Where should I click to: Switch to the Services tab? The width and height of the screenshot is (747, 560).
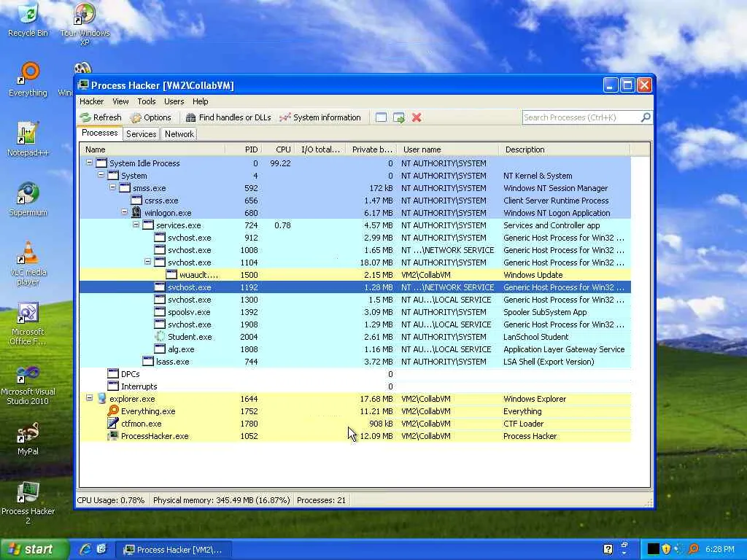point(141,134)
